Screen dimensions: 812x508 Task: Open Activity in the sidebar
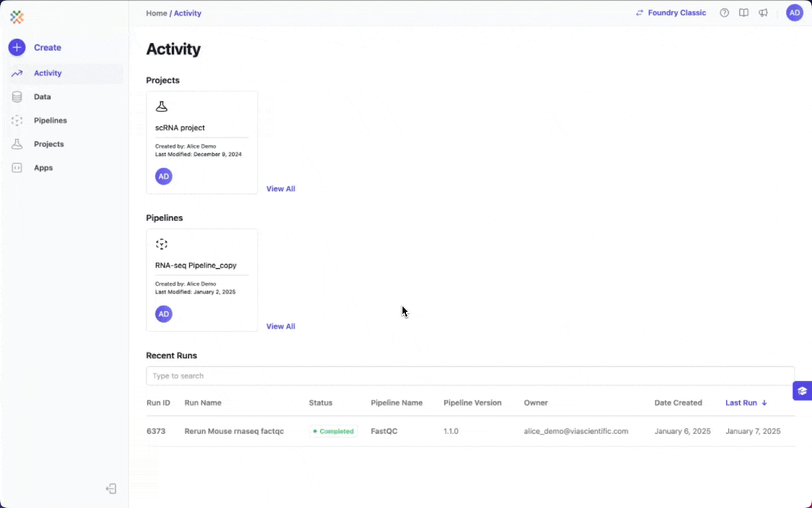point(47,73)
